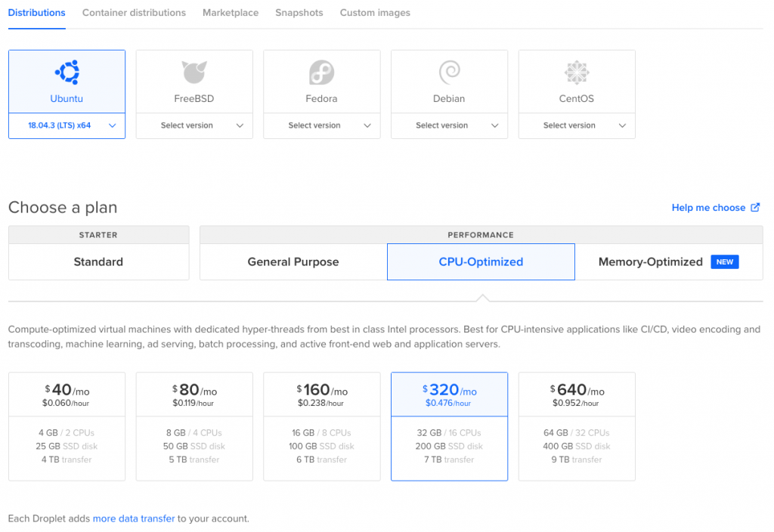This screenshot has width=774, height=532.
Task: Click the STARTER section header
Action: click(x=98, y=235)
